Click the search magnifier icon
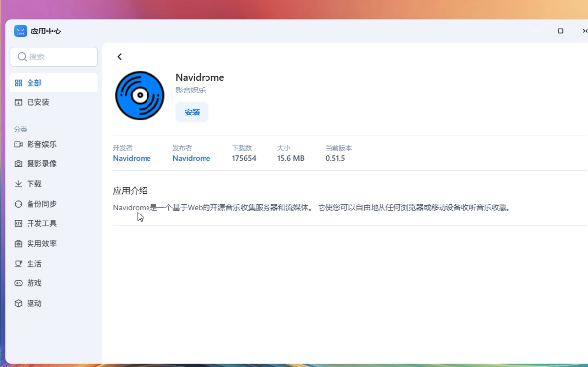The height and width of the screenshot is (367, 588). point(22,57)
